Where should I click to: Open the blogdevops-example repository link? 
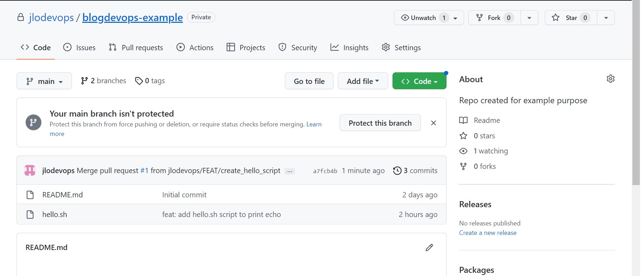(133, 18)
